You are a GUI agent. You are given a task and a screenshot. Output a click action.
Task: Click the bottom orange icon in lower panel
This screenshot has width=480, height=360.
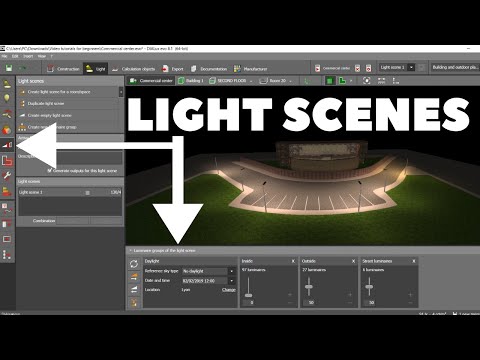[134, 302]
